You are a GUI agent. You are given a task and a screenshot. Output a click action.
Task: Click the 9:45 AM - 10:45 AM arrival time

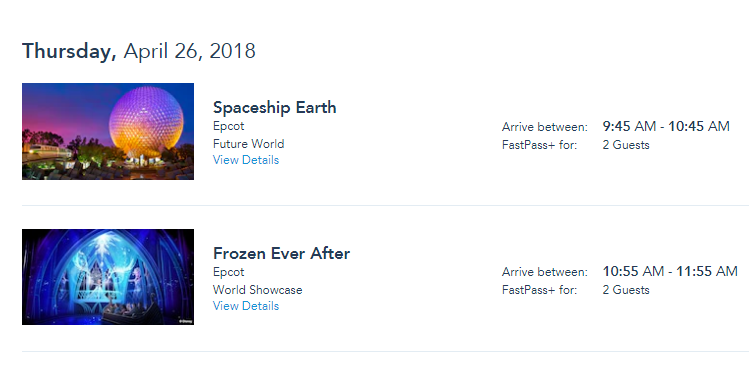(x=666, y=126)
